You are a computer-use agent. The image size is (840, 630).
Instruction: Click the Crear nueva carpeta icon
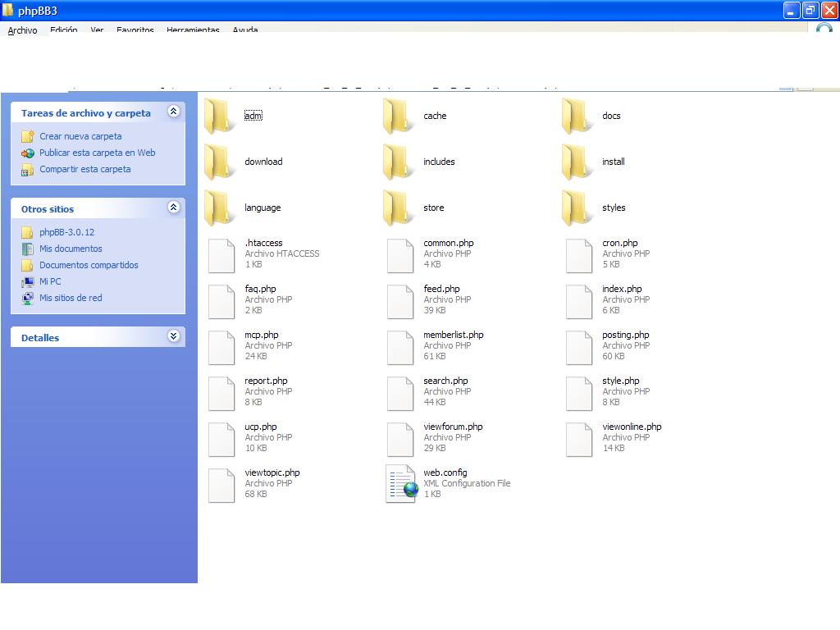(x=27, y=136)
